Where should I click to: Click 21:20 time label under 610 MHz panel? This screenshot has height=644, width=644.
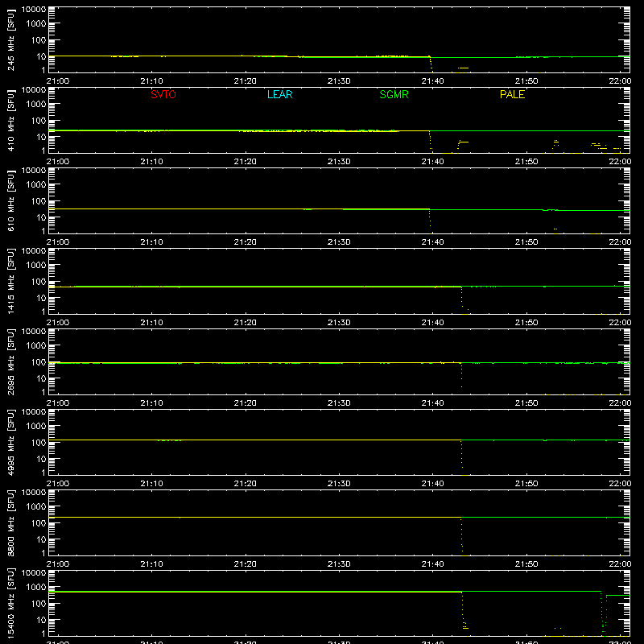click(x=246, y=242)
